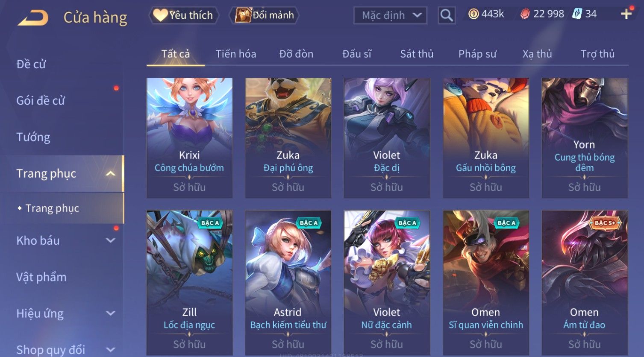Select the Pháp sư tab
Screen dimensions: 644x357
(477, 54)
